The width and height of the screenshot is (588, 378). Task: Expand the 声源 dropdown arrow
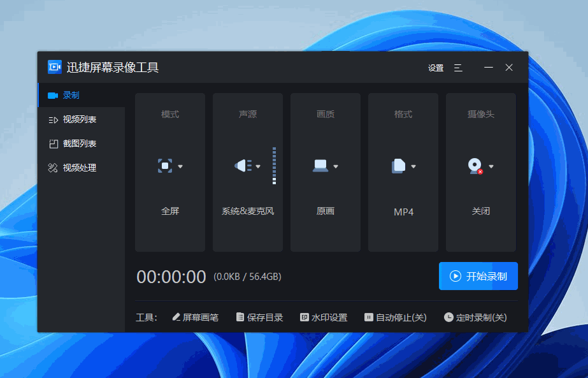point(258,166)
